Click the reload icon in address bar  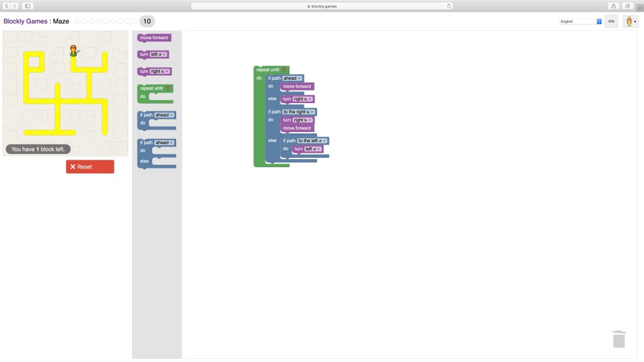click(x=449, y=6)
